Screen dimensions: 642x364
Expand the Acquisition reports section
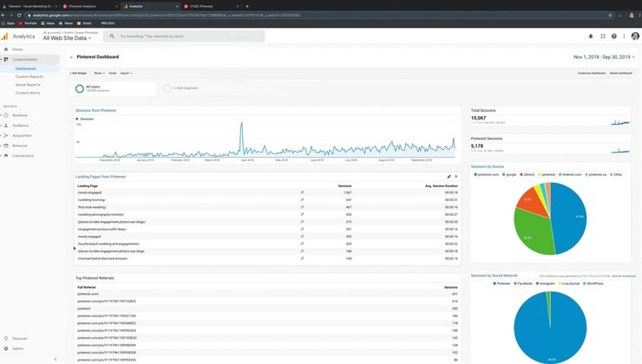click(1, 135)
